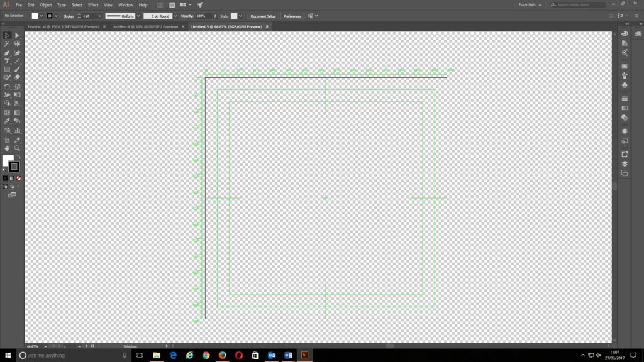This screenshot has width=644, height=362.
Task: Select the Eyedropper tool
Action: tap(7, 121)
